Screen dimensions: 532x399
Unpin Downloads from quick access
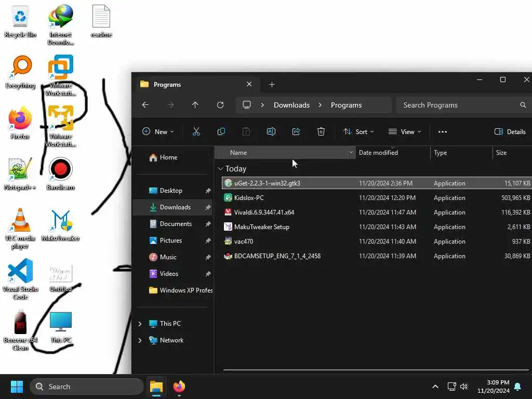click(x=208, y=207)
